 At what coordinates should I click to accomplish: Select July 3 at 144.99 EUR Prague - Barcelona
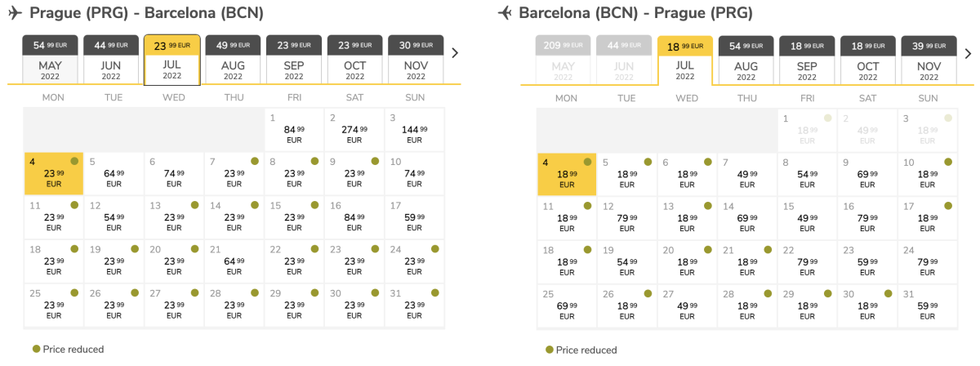tap(414, 130)
